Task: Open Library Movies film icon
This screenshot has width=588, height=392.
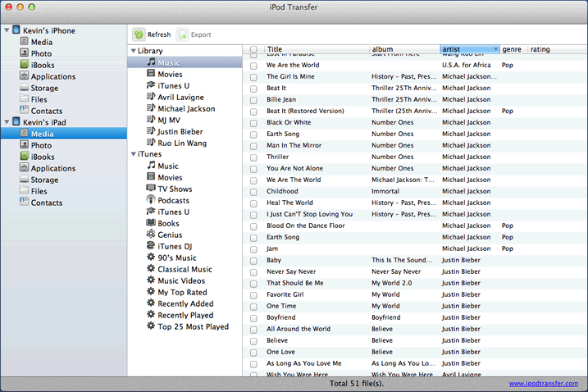Action: [x=151, y=74]
